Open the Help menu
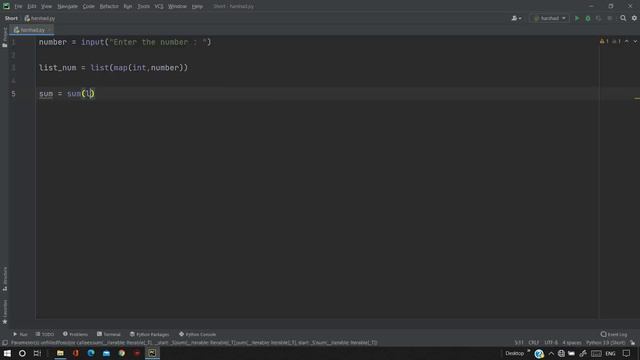The image size is (640, 360). click(x=197, y=7)
